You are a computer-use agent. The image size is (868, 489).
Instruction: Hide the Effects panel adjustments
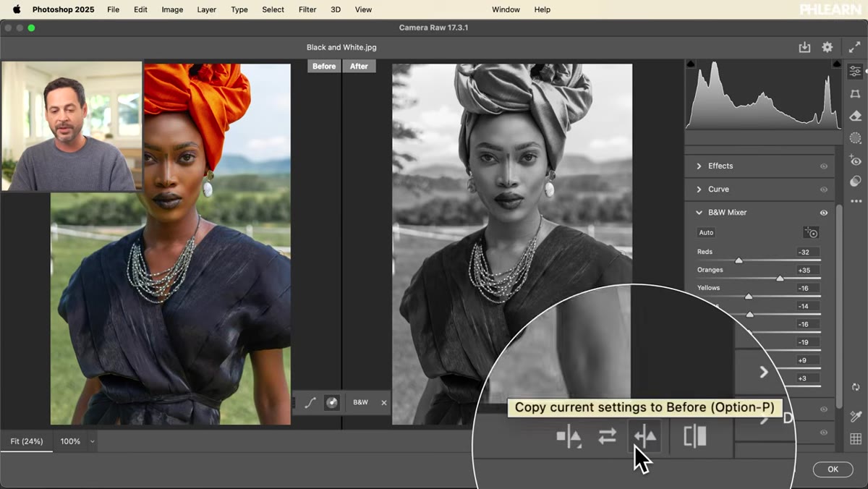[823, 166]
